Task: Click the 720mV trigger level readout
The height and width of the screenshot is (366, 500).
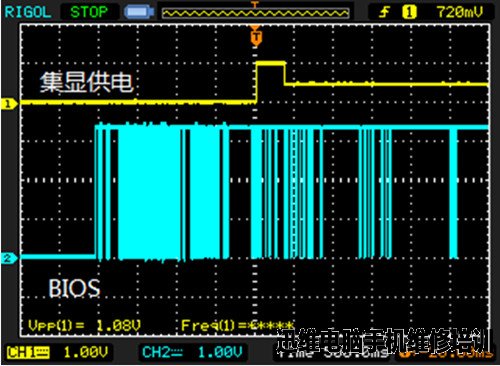Action: pyautogui.click(x=460, y=12)
